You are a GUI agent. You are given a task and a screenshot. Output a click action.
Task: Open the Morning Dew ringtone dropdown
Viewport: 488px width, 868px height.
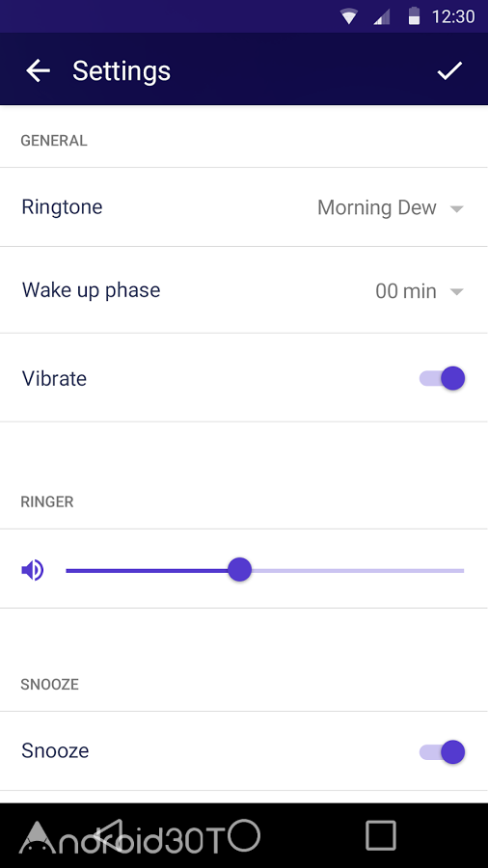(x=390, y=208)
